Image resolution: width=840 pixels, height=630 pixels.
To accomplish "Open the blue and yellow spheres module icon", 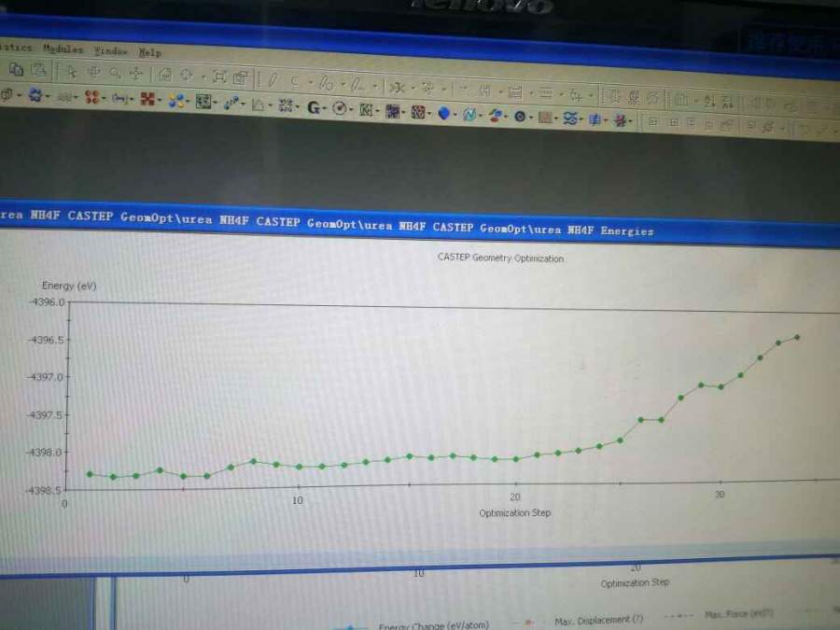I will point(175,100).
